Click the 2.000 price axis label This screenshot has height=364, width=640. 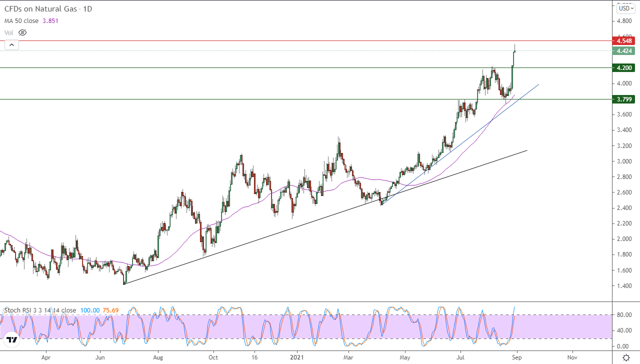pyautogui.click(x=625, y=239)
